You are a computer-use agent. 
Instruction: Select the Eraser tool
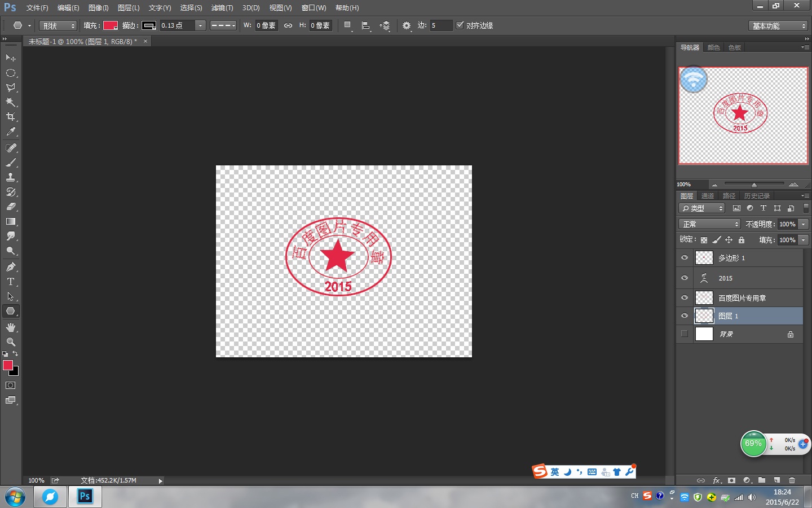click(10, 207)
